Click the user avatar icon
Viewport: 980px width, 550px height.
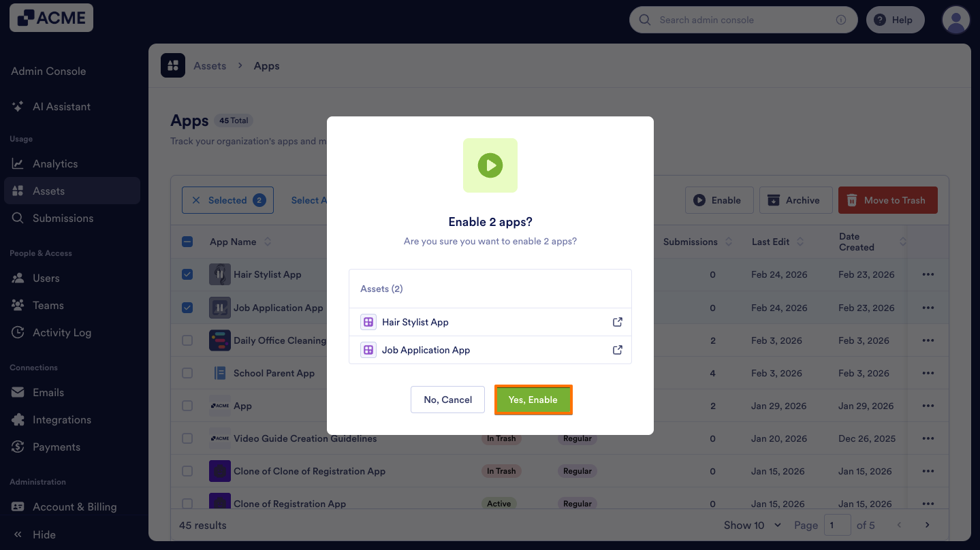tap(955, 20)
